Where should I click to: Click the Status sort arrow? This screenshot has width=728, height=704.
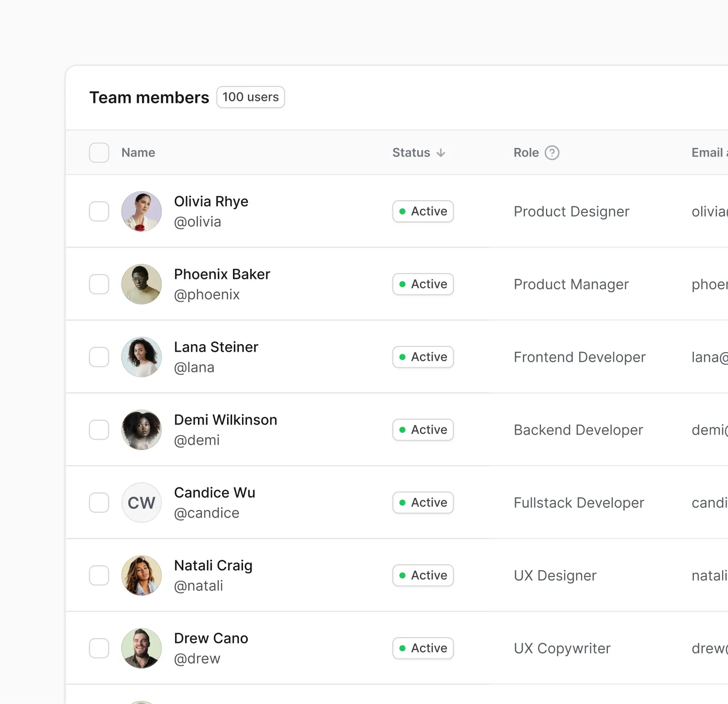coord(440,152)
